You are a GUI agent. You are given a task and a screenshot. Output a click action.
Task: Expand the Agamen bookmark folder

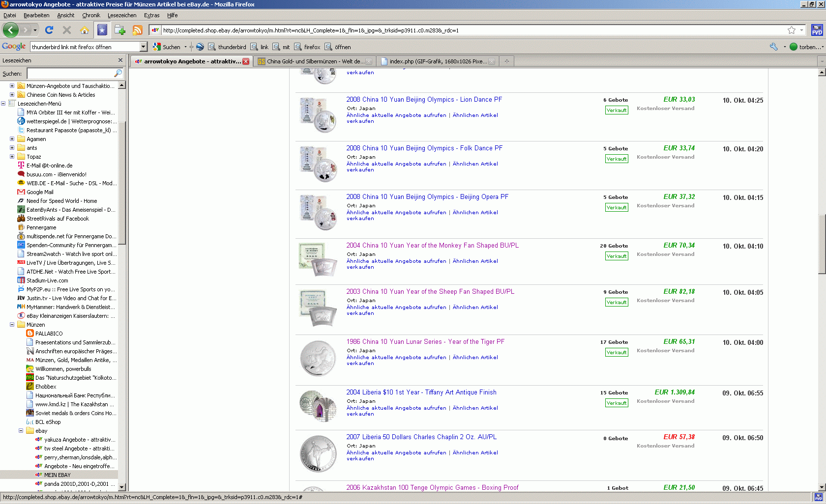[12, 139]
